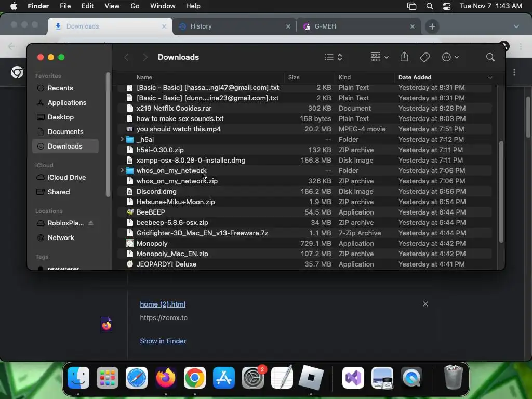Click the BeeBEEP application icon
532x399 pixels.
(x=130, y=212)
